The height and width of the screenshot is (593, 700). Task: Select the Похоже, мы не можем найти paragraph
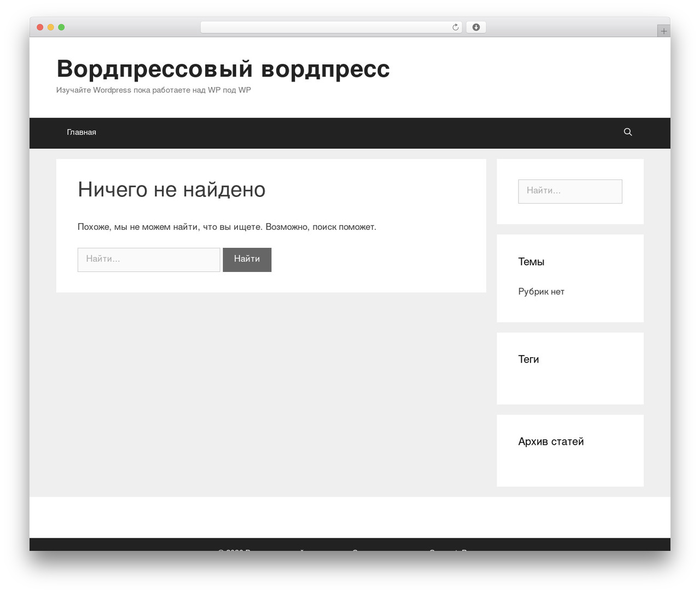pyautogui.click(x=227, y=226)
